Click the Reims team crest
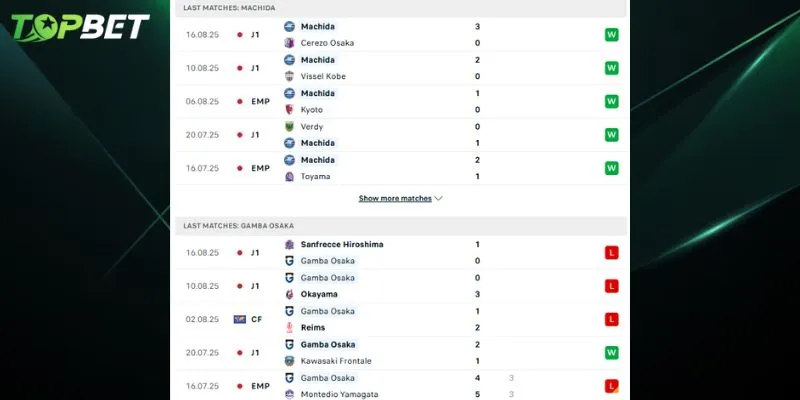800x400 pixels. (x=290, y=327)
